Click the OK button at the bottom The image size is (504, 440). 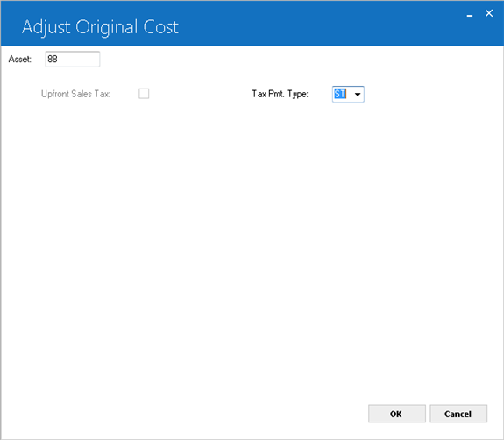tap(397, 414)
